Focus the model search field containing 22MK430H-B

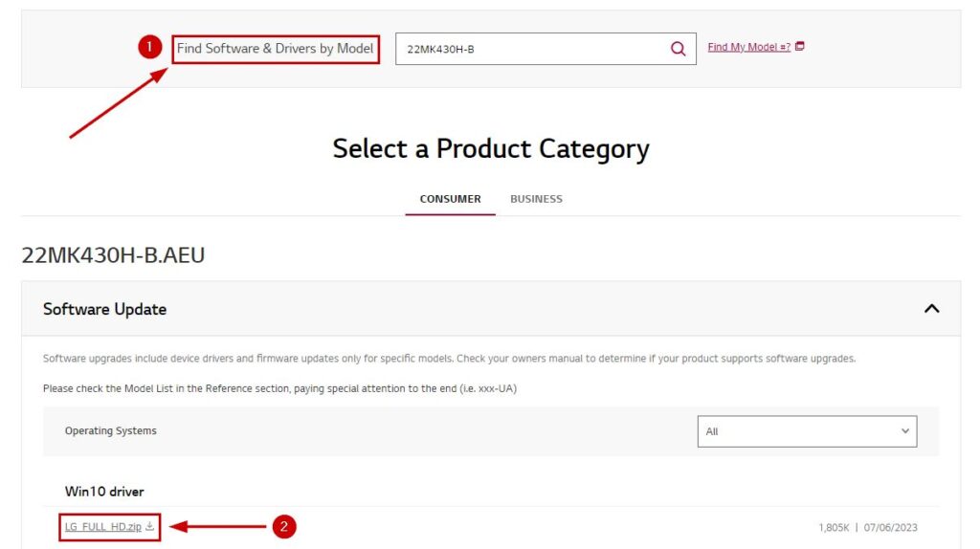pyautogui.click(x=531, y=49)
